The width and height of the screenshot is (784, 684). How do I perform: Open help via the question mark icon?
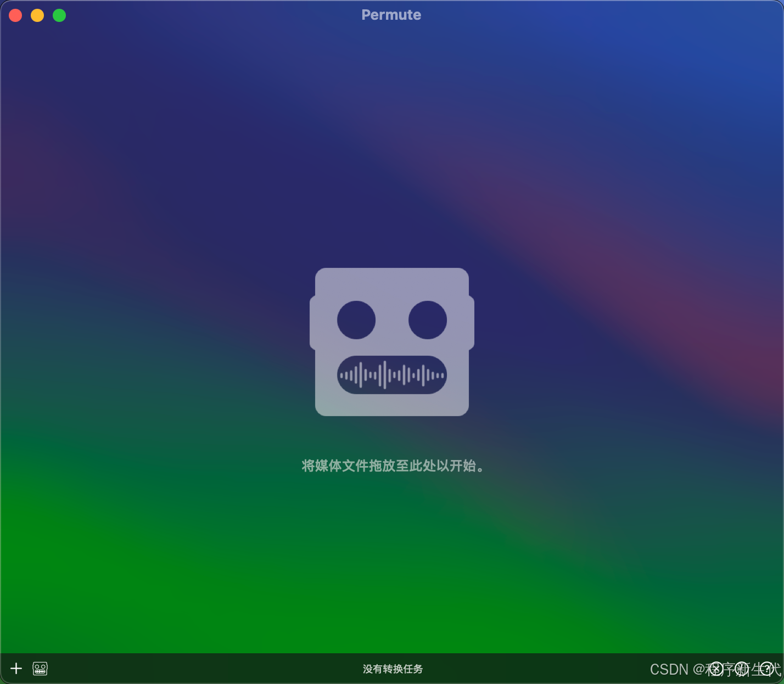(x=768, y=668)
